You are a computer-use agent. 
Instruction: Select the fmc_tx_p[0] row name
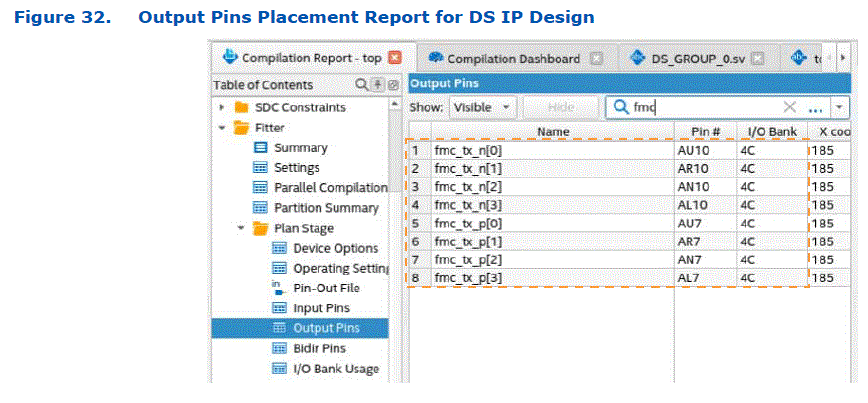pos(468,223)
